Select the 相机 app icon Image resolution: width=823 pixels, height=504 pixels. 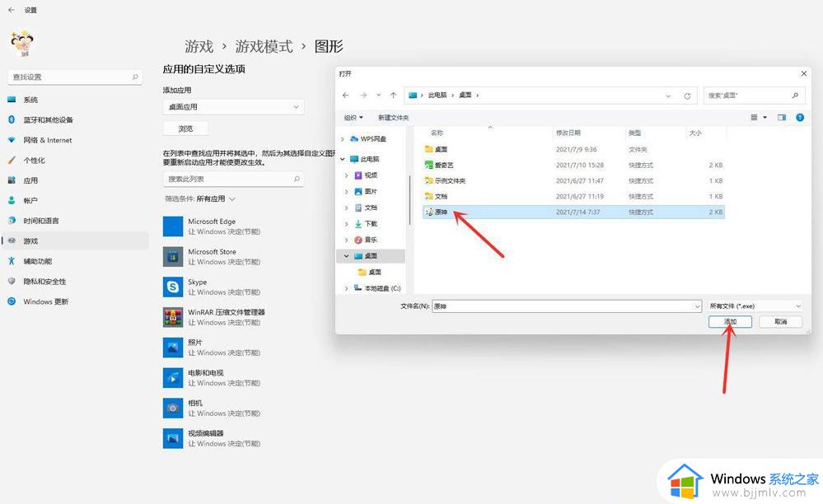[173, 408]
